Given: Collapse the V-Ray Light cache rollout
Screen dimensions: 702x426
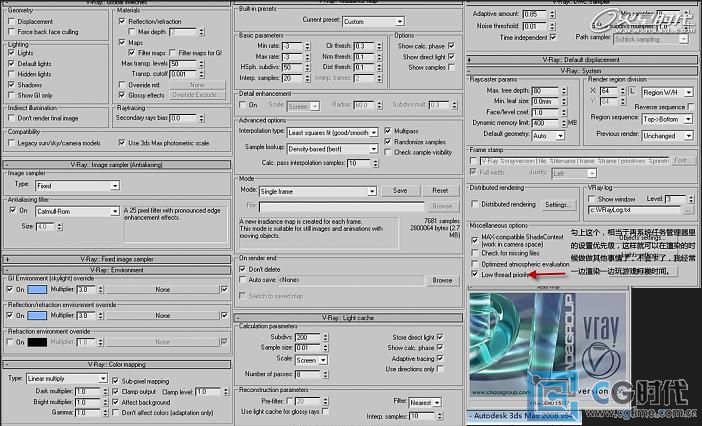Looking at the screenshot, I should 348,318.
